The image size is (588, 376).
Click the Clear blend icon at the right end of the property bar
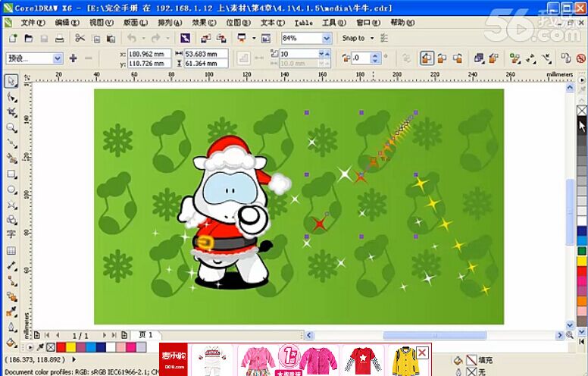pos(580,58)
